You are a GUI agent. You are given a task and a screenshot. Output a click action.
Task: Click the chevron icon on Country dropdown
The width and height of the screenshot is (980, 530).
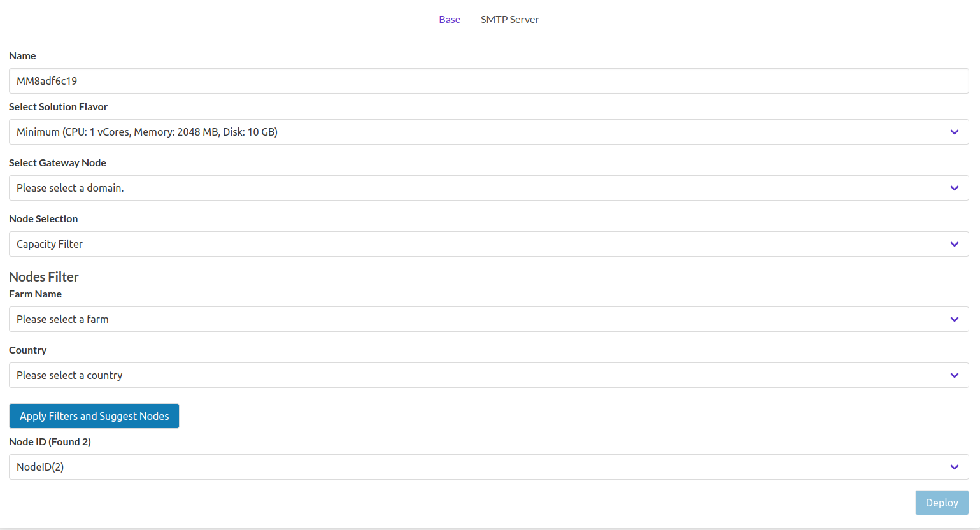click(954, 375)
